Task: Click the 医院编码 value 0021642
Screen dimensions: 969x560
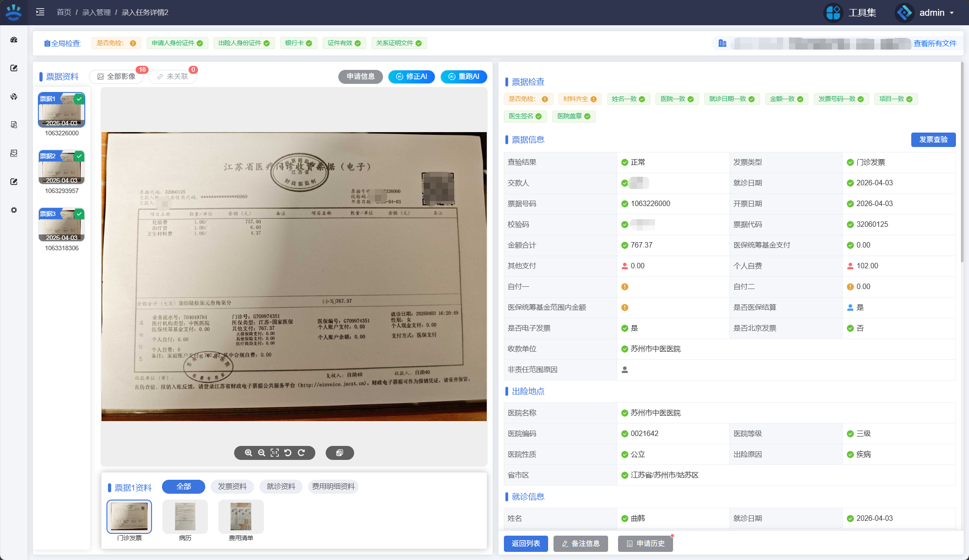Action: tap(645, 434)
